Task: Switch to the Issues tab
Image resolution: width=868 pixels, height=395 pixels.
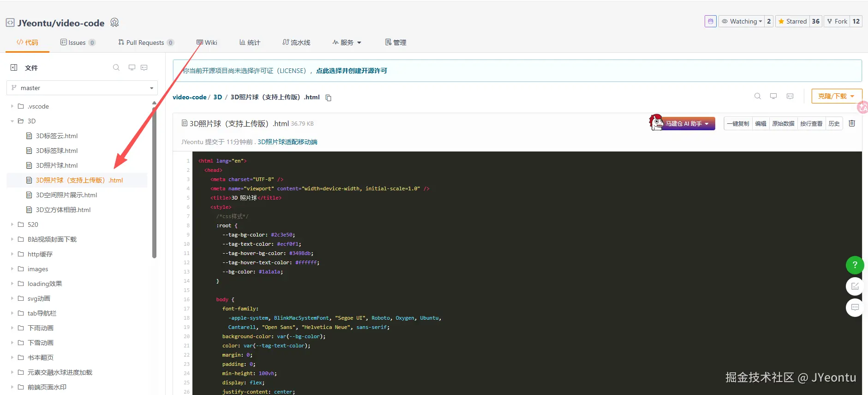Action: tap(77, 43)
